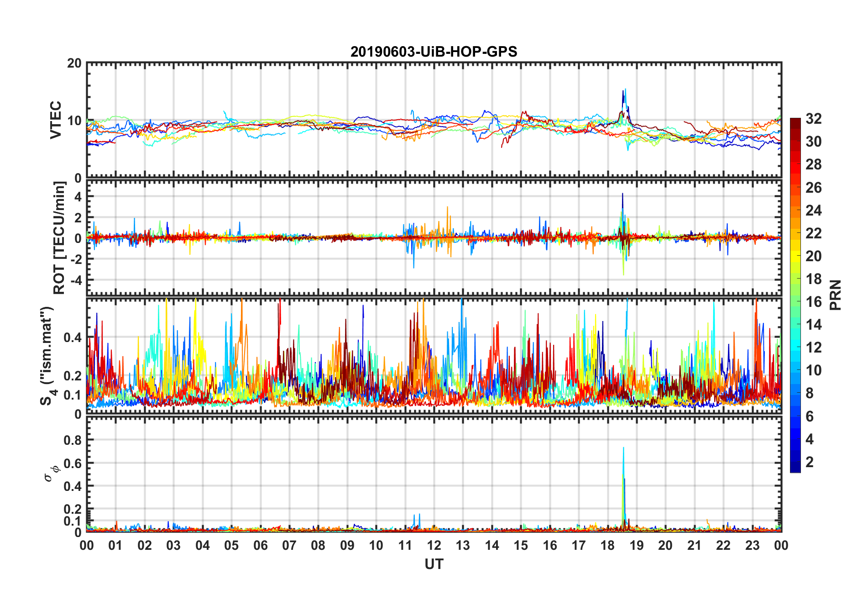
Task: Select colorbar tick label 16
Action: pos(813,302)
